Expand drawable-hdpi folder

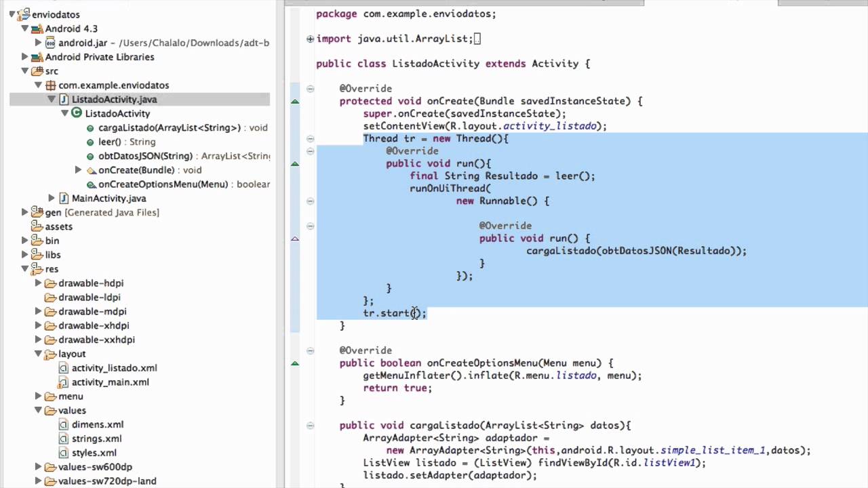pyautogui.click(x=38, y=283)
